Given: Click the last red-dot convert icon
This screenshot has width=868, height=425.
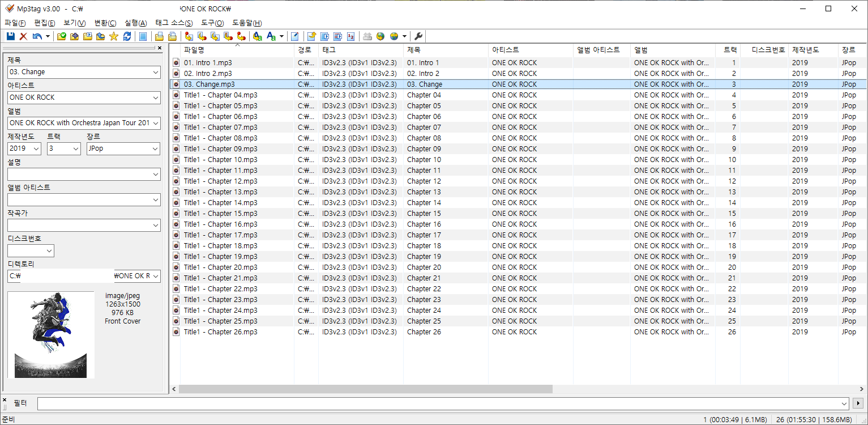Looking at the screenshot, I should click(x=241, y=36).
